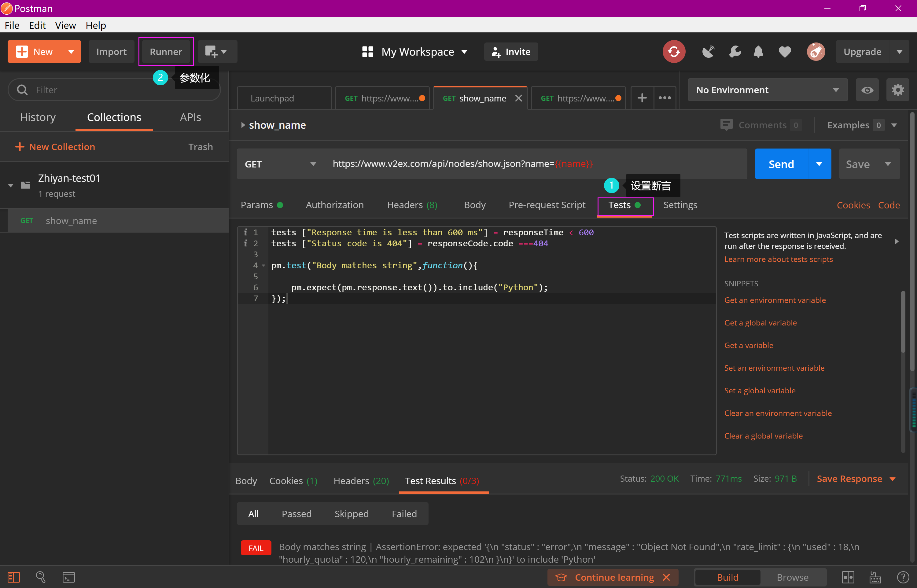Filter test results by Skipped
The image size is (917, 588).
point(351,513)
